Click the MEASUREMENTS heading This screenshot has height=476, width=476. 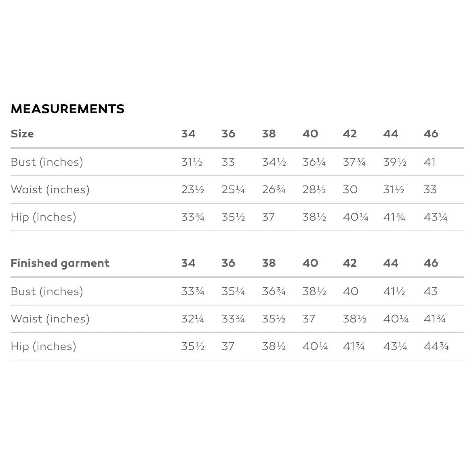[67, 109]
